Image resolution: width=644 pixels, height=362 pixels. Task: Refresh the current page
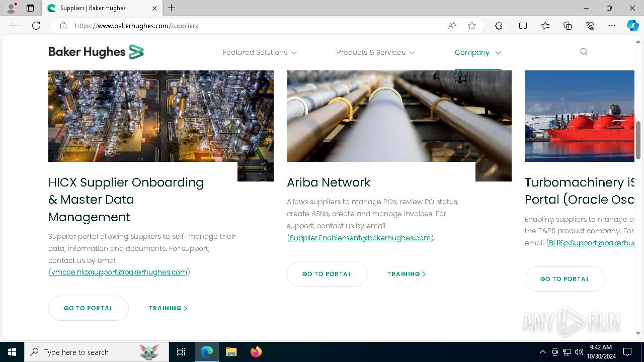pos(36,26)
